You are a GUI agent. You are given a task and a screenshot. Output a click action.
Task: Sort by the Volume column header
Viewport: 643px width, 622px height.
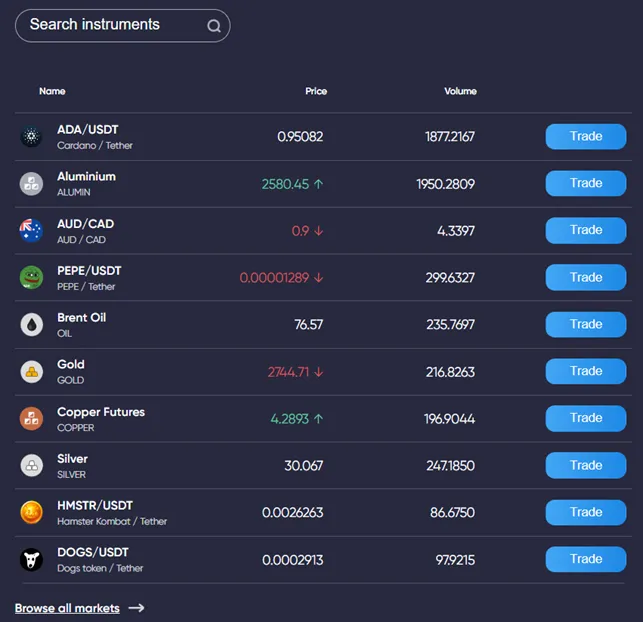[x=460, y=91]
